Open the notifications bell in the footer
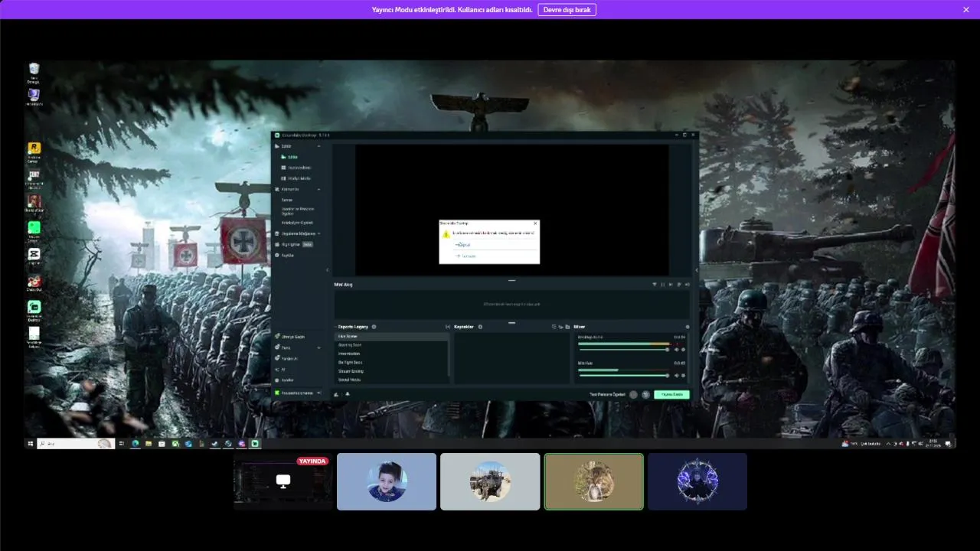The width and height of the screenshot is (980, 551). tap(347, 394)
